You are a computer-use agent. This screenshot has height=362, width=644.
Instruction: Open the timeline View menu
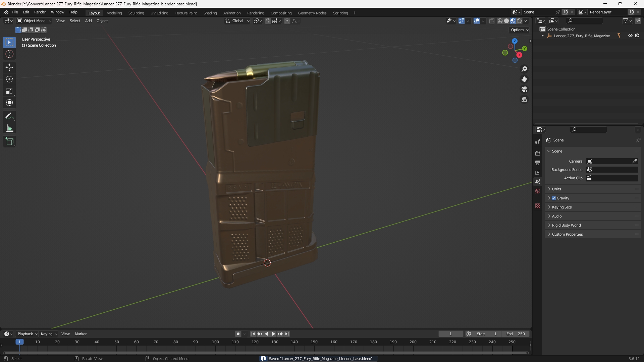coord(65,334)
